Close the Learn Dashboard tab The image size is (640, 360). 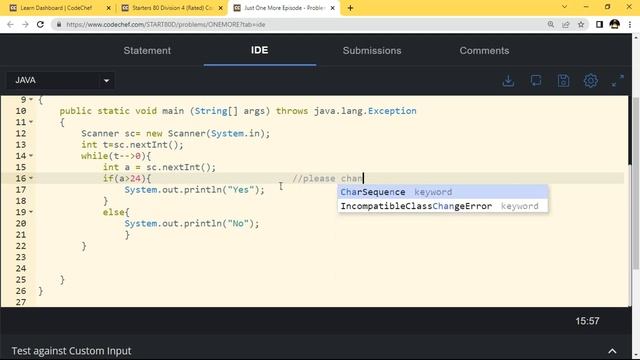pyautogui.click(x=109, y=8)
